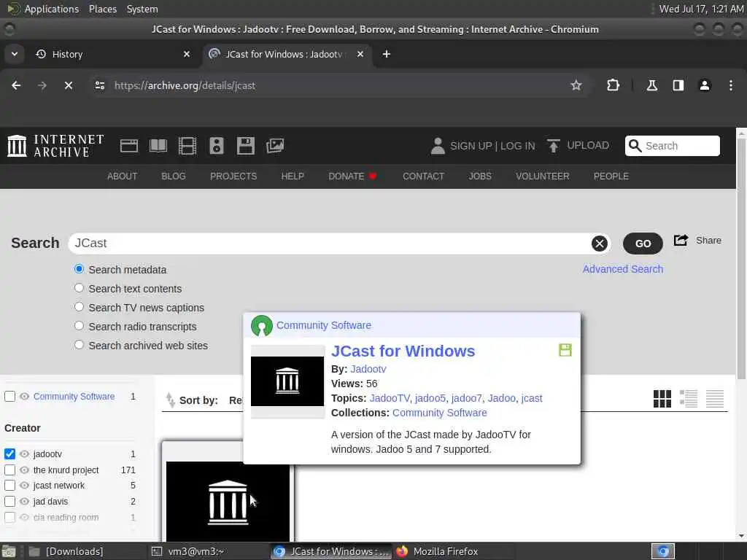Switch to compact list view
The width and height of the screenshot is (747, 560).
pos(715,399)
